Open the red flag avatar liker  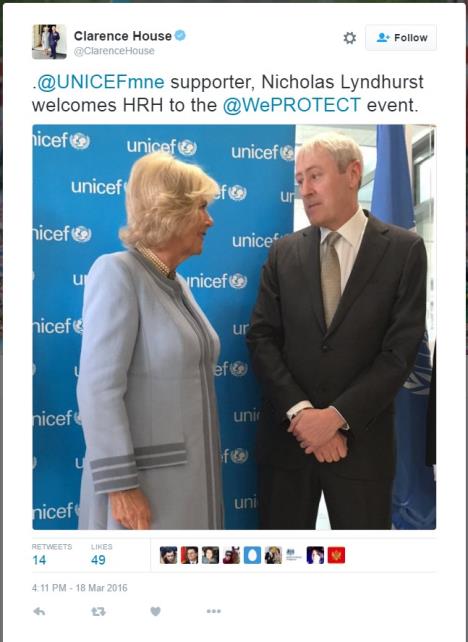pyautogui.click(x=336, y=555)
